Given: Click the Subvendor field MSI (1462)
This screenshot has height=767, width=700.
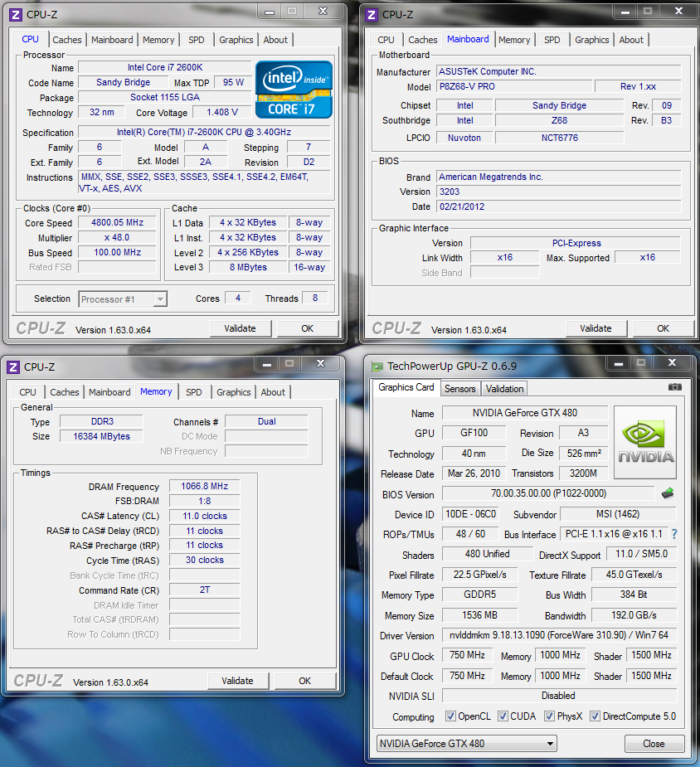Looking at the screenshot, I should (x=619, y=514).
